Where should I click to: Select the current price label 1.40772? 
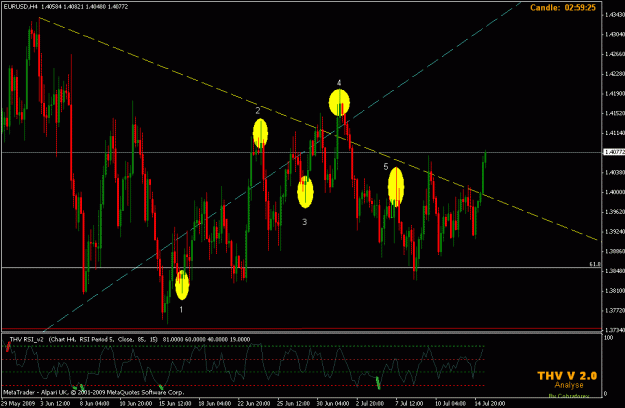pos(614,152)
